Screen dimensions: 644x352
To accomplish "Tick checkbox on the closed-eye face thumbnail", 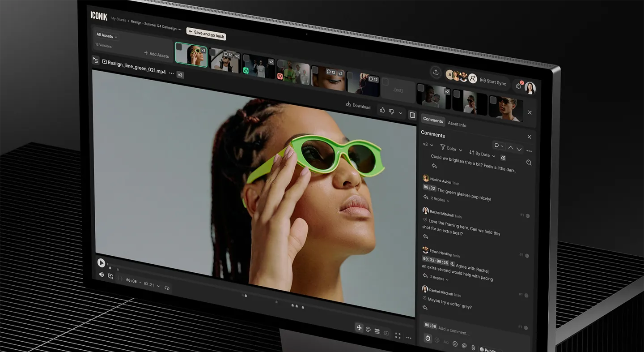I will [x=315, y=70].
